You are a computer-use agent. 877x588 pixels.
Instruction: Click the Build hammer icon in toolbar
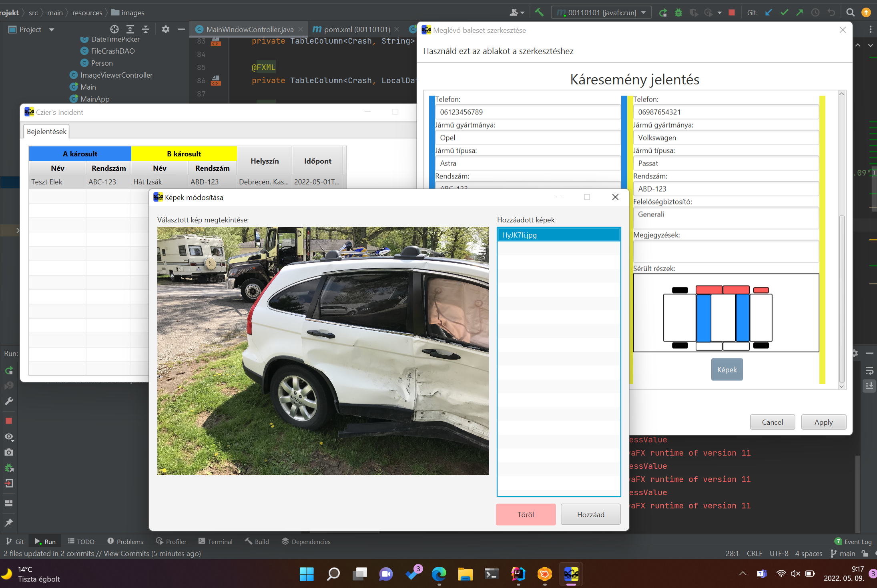[x=539, y=12]
